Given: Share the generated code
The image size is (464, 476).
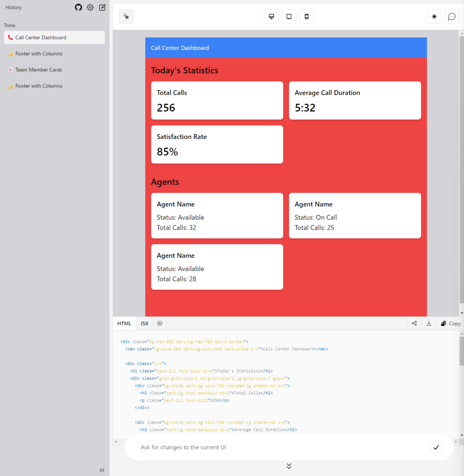Looking at the screenshot, I should 414,323.
